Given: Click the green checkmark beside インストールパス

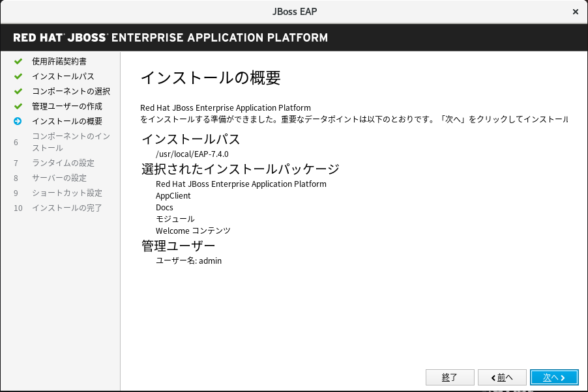Looking at the screenshot, I should tap(18, 76).
